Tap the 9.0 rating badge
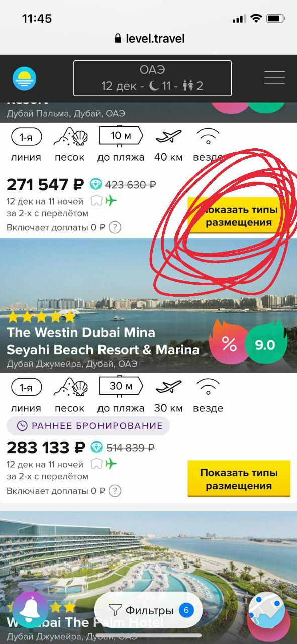 click(265, 345)
